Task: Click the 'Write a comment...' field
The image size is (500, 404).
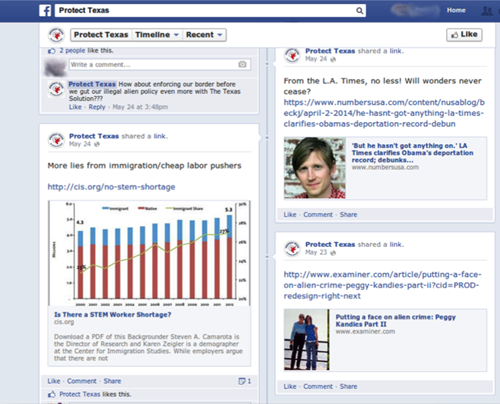Action: tap(160, 64)
